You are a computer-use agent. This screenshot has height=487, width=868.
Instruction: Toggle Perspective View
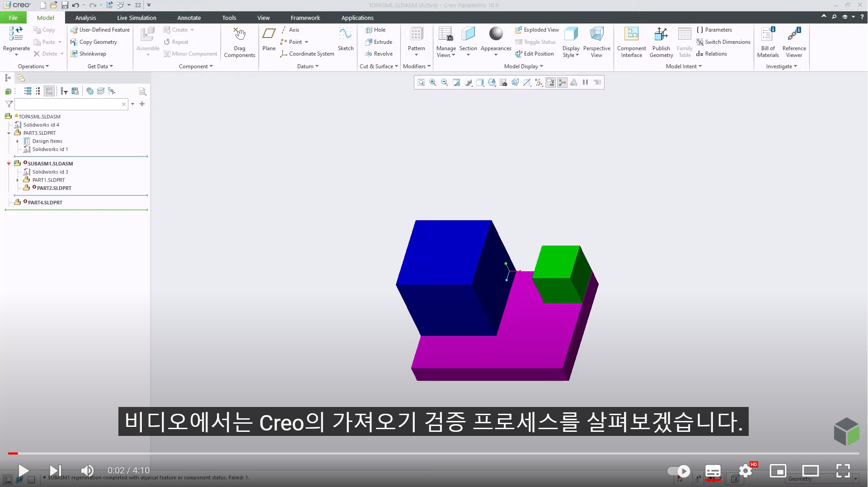[x=596, y=42]
